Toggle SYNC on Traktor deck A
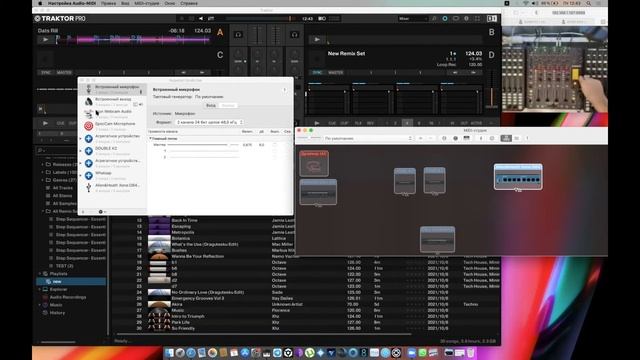The image size is (640, 360). (x=46, y=73)
